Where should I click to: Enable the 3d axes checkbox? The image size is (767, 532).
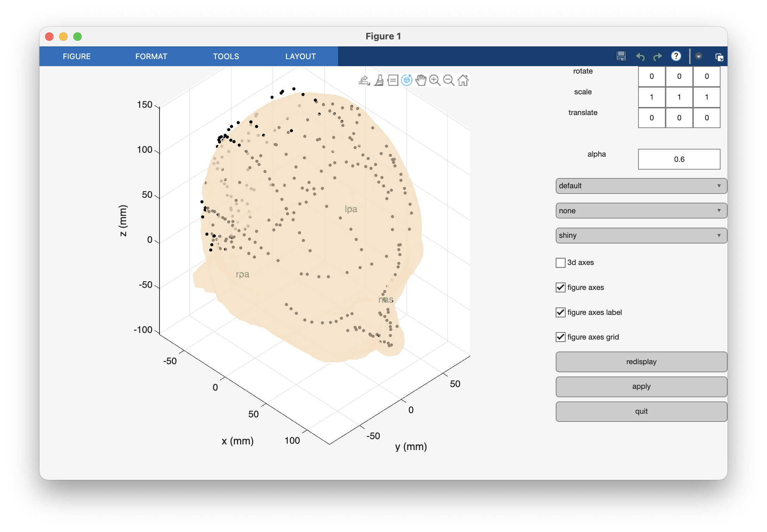(x=560, y=263)
